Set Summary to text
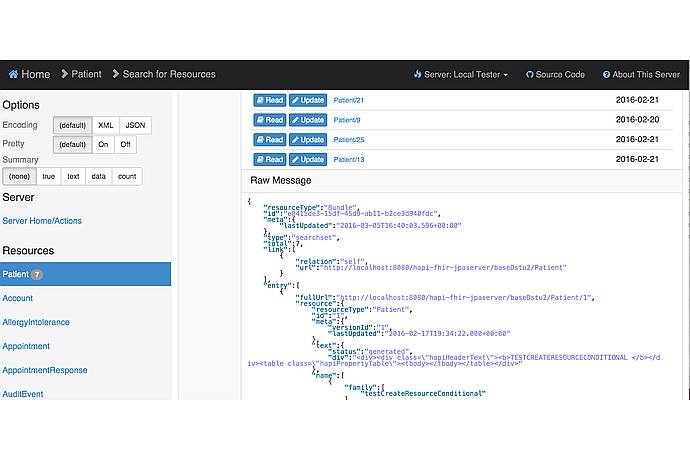 coord(73,177)
